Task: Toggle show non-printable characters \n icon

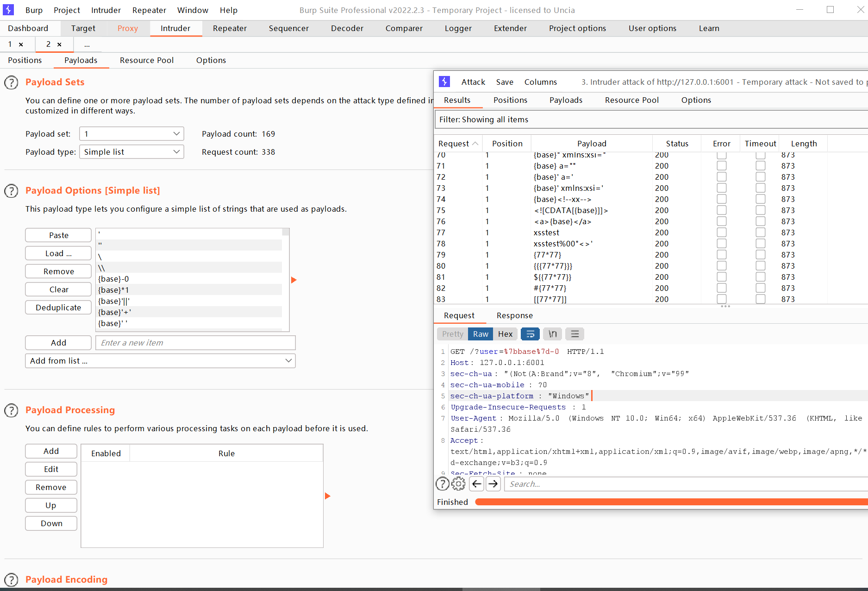Action: [x=552, y=334]
